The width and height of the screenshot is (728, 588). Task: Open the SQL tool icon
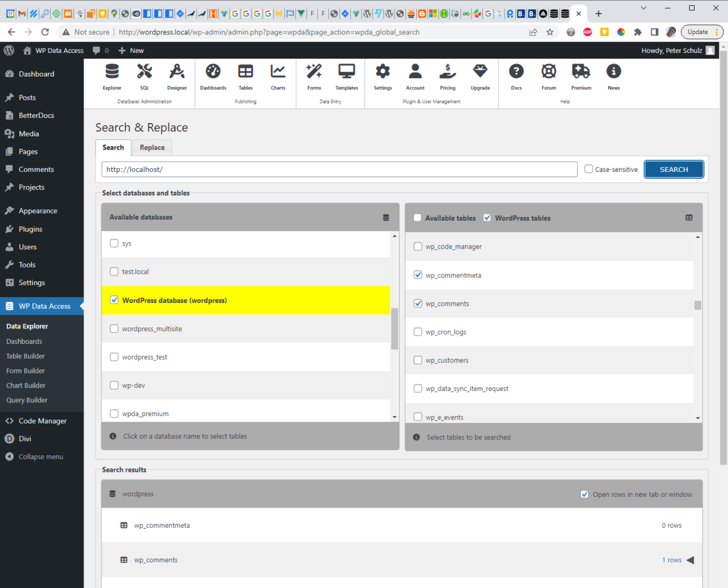[x=144, y=72]
